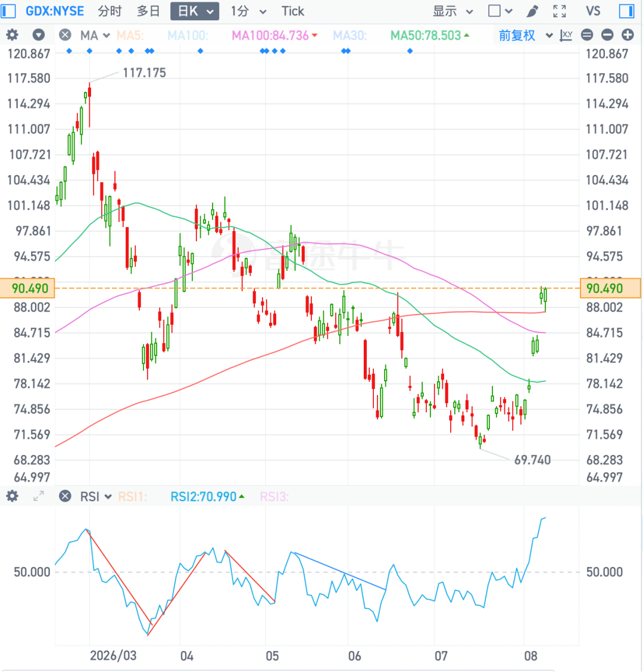The image size is (643, 672).
Task: Click the right-axis 120.867 price label
Action: [607, 54]
